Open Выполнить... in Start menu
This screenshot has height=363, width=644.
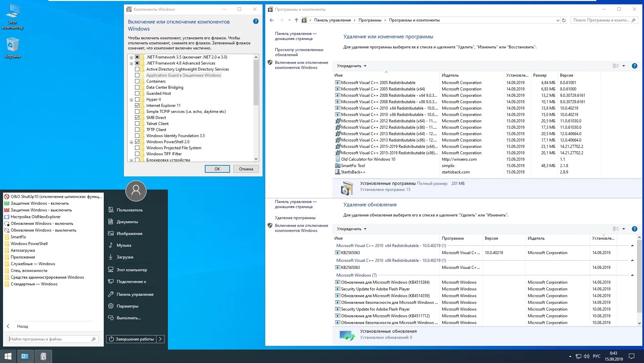click(x=129, y=318)
